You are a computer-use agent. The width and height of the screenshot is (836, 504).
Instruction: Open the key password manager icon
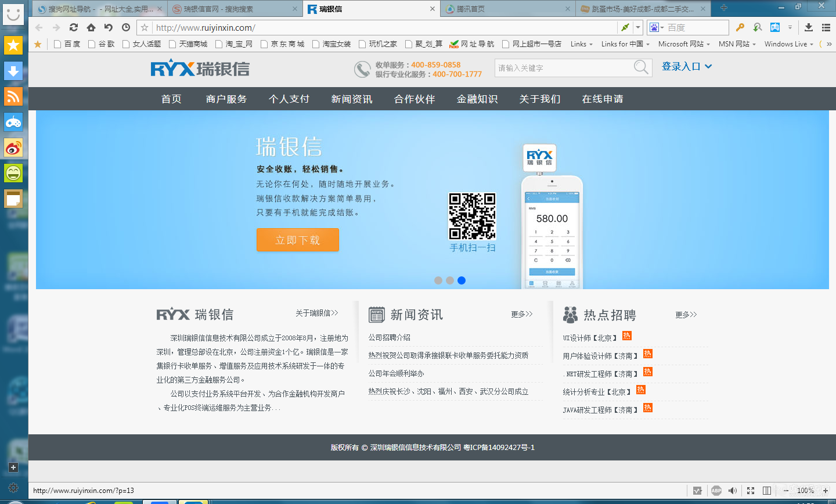pos(740,27)
